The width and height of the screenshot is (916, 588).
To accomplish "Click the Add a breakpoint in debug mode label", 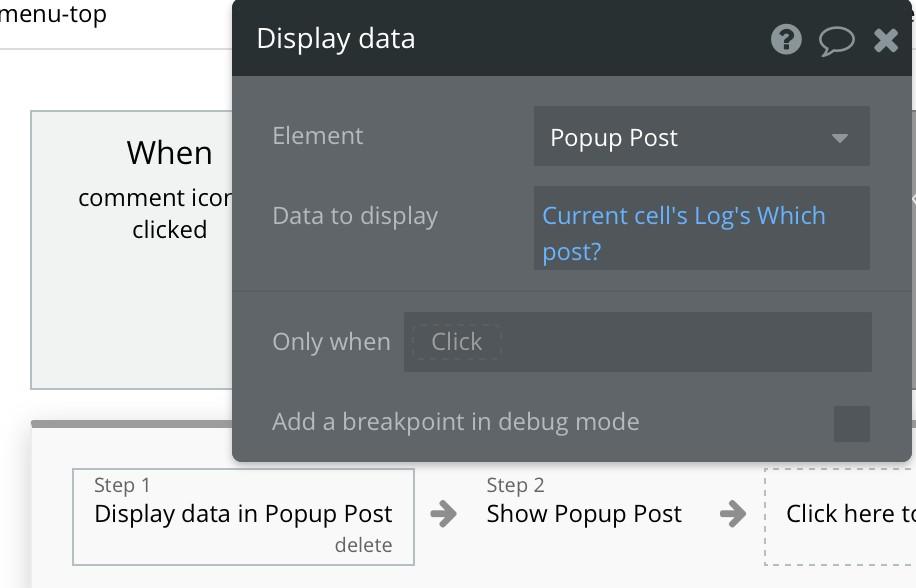I will coord(456,422).
